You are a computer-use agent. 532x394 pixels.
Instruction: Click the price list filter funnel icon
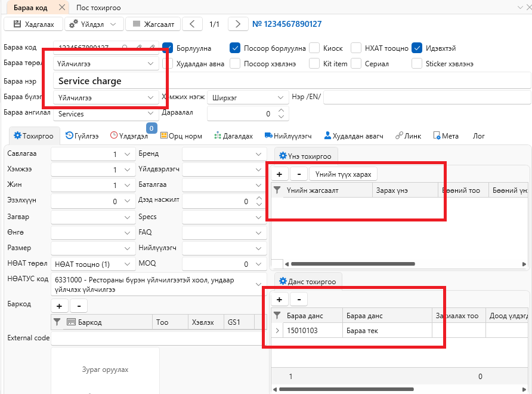[277, 190]
